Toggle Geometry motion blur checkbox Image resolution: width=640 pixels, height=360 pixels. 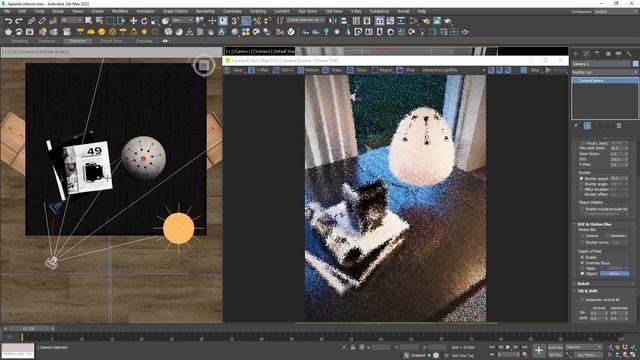coord(607,236)
